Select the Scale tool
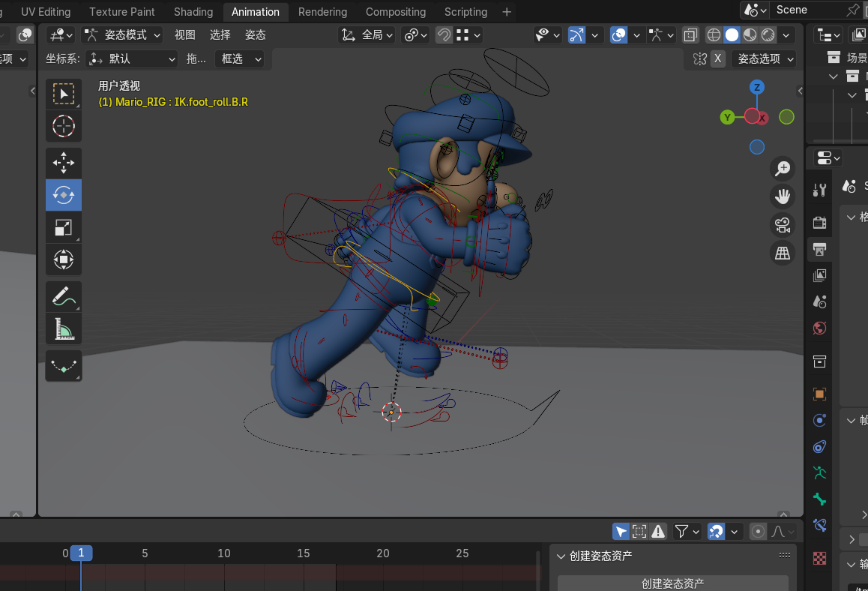The width and height of the screenshot is (868, 591). 64,228
